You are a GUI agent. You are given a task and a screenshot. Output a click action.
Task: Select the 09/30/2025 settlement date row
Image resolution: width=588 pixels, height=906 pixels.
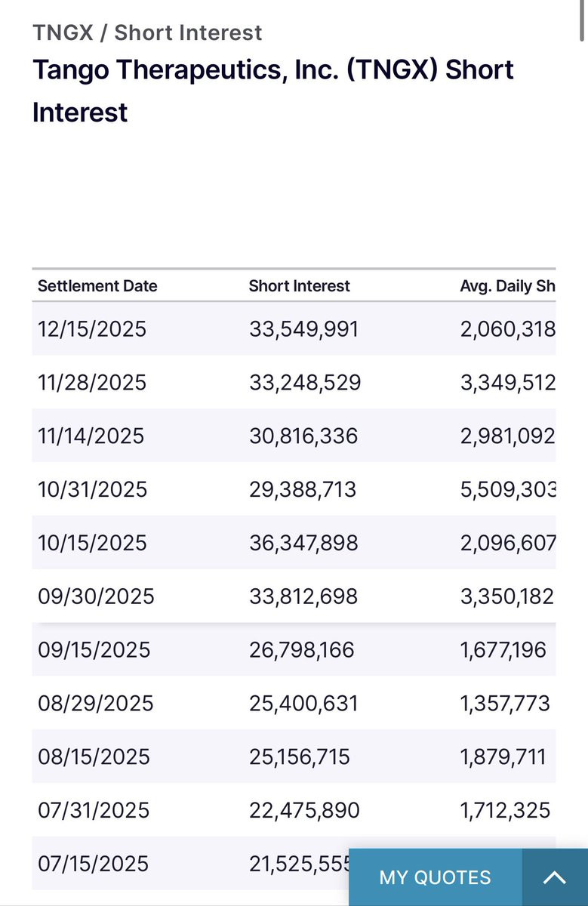[x=96, y=597]
